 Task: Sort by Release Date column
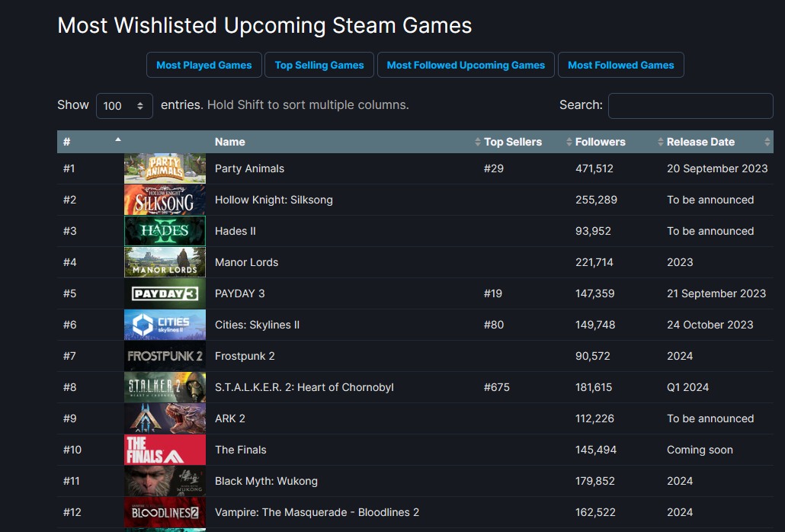700,142
